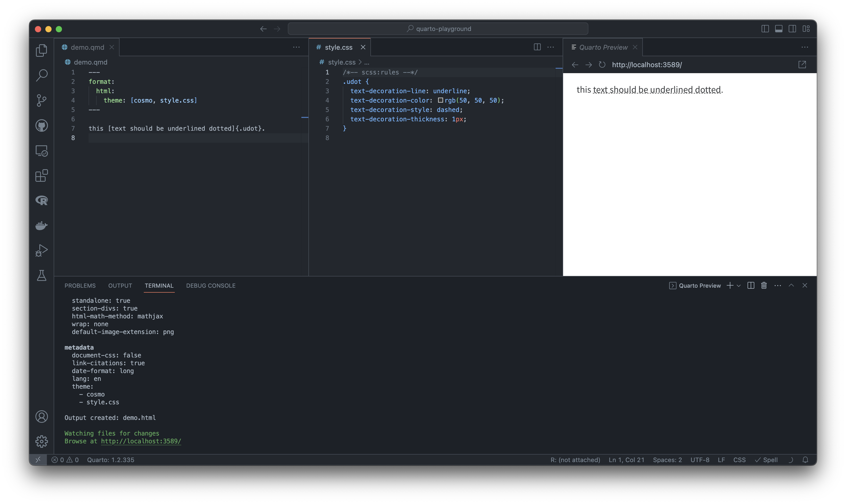The width and height of the screenshot is (846, 504).
Task: Open new terminal launch profile dropdown
Action: [739, 286]
